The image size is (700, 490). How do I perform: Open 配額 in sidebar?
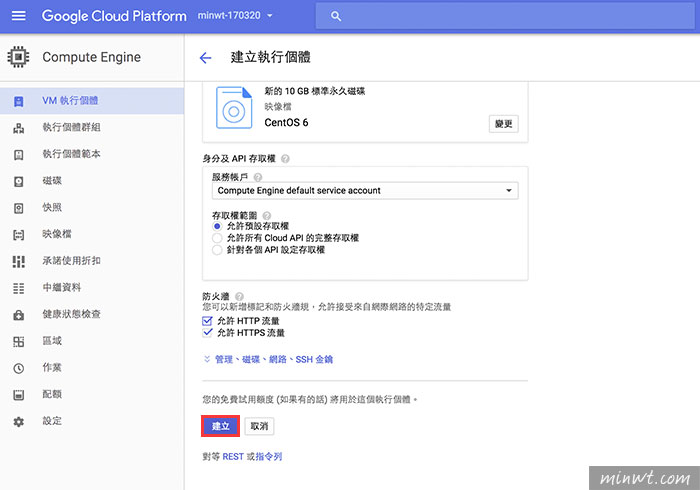(x=92, y=394)
